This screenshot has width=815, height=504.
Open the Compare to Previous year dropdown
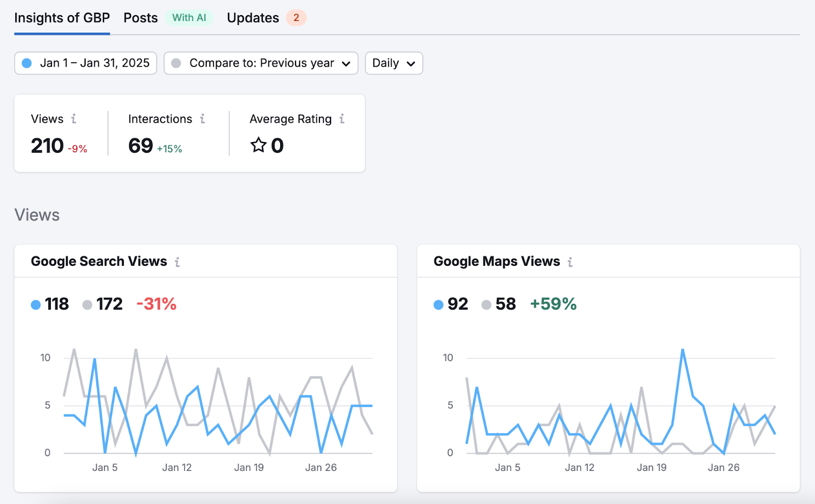(260, 63)
